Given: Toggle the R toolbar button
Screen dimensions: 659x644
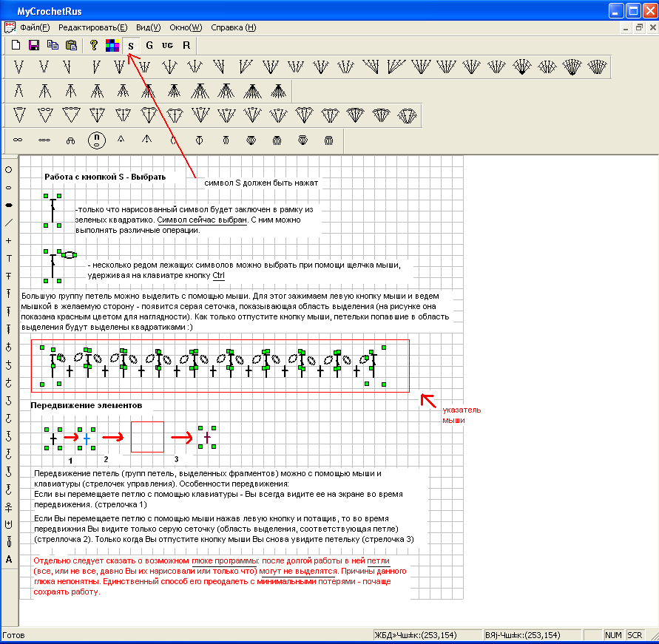Looking at the screenshot, I should point(186,45).
